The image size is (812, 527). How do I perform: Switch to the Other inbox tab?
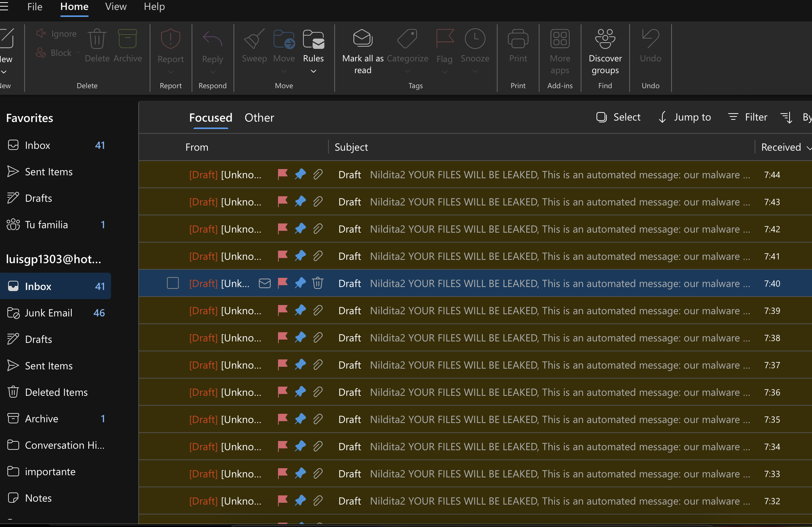[259, 118]
